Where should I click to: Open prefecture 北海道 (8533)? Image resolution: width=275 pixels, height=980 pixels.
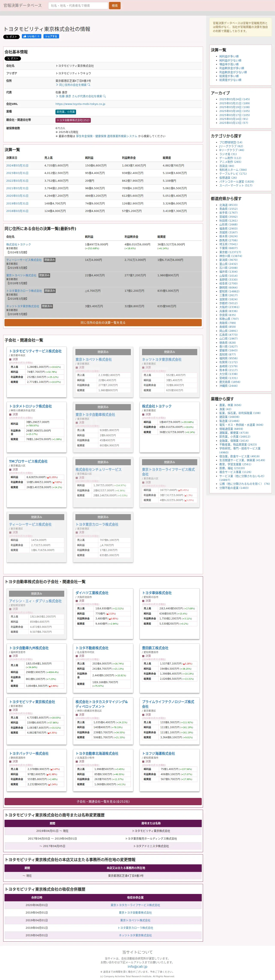pos(228,205)
